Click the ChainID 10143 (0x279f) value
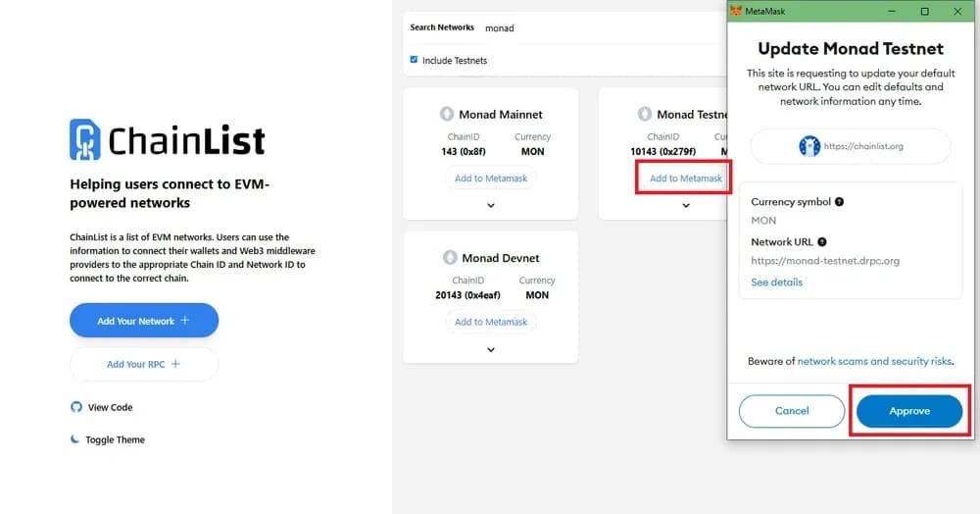 [x=662, y=151]
